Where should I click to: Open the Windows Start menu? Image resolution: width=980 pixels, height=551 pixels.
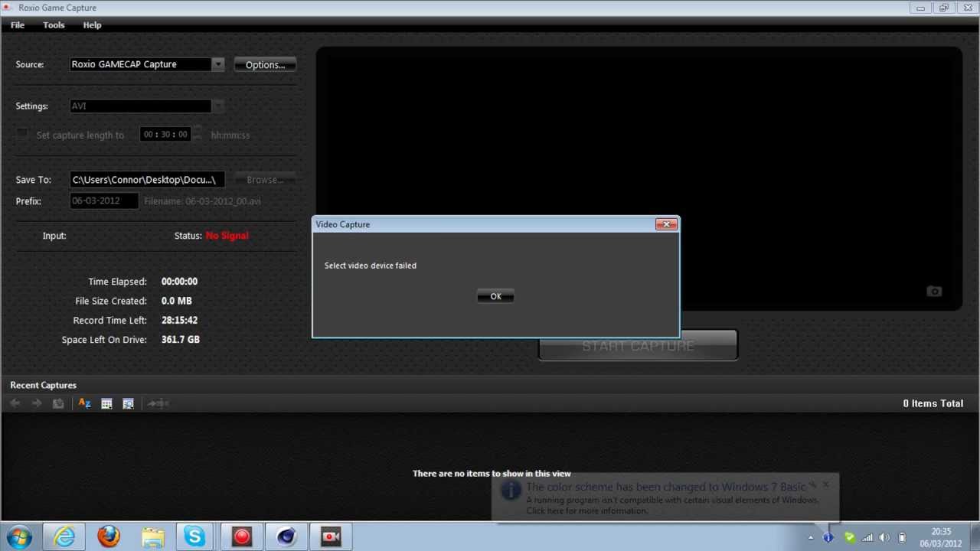(19, 536)
